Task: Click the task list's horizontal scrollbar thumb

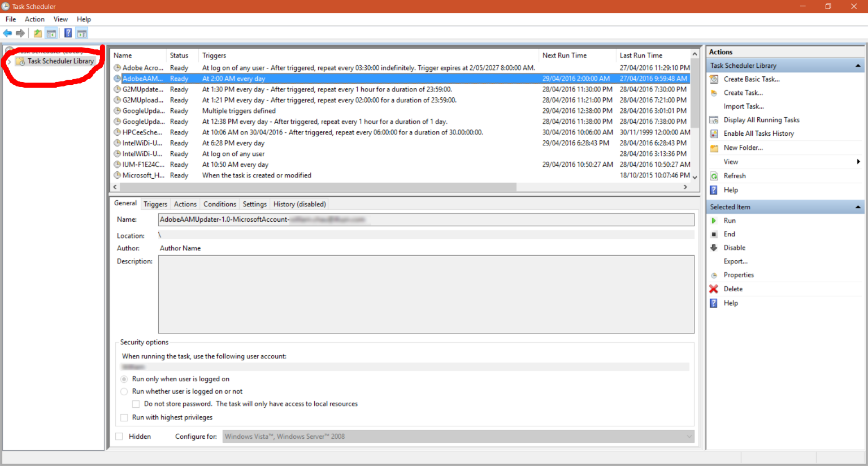Action: pos(318,187)
